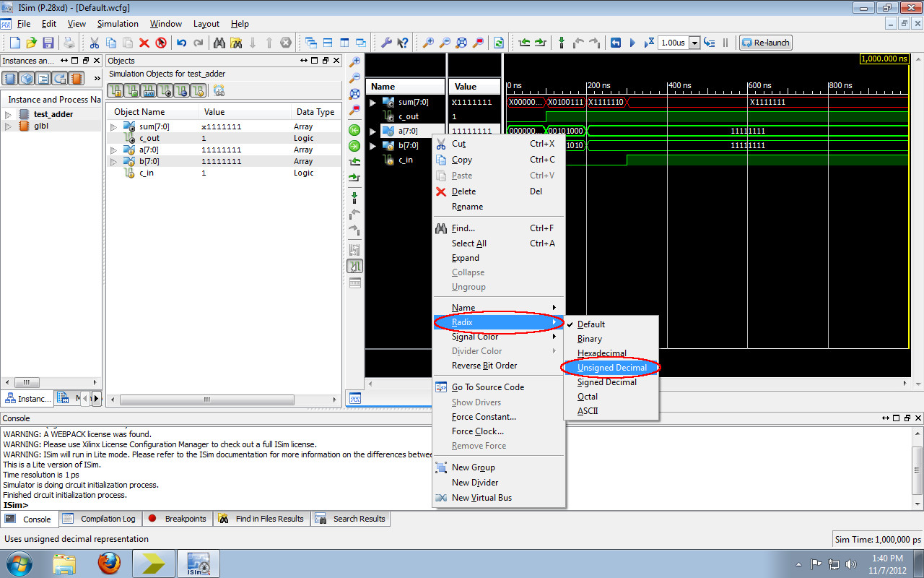The width and height of the screenshot is (924, 578).
Task: Toggle the Snap to Transition tool
Action: (x=354, y=266)
